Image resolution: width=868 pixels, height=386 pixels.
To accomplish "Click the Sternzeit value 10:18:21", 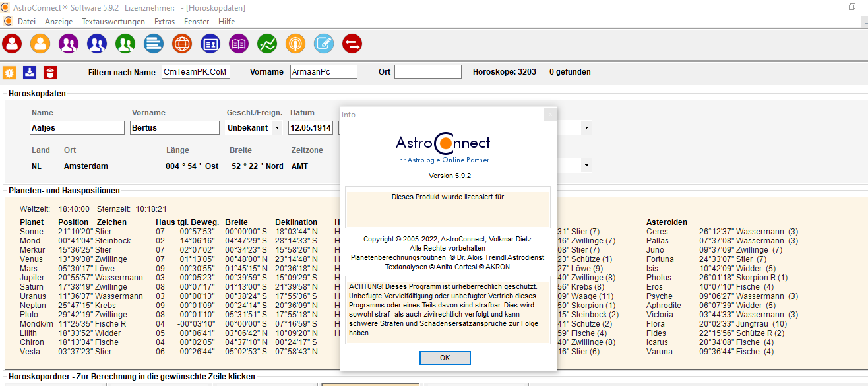I will [x=151, y=209].
